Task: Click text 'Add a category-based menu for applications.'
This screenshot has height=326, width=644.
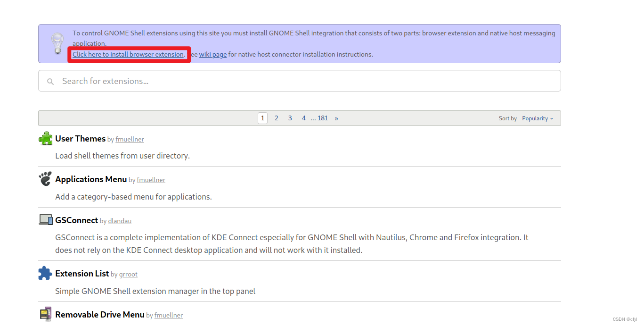Action: [x=133, y=197]
